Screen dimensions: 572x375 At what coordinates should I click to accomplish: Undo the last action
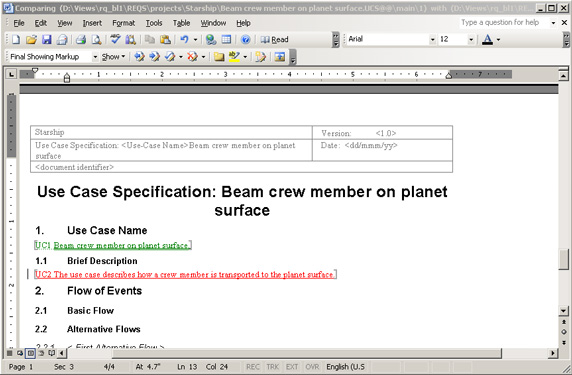(184, 39)
